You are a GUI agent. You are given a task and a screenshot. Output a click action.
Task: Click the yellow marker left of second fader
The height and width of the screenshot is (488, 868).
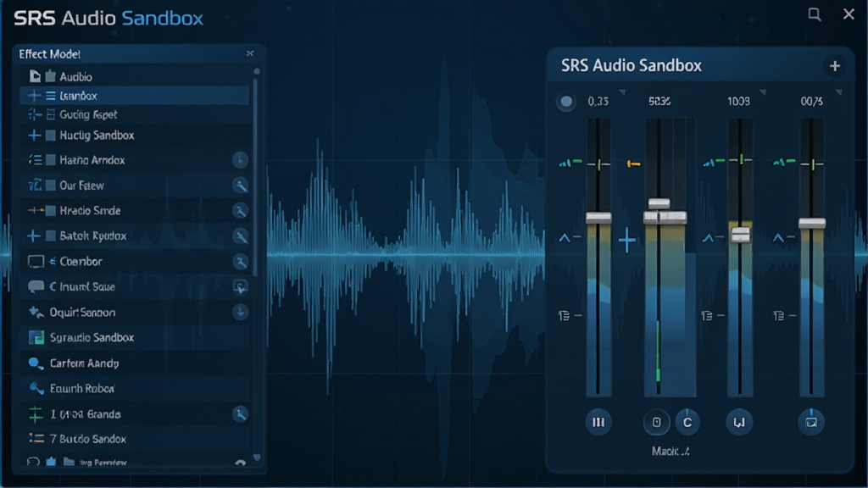(x=634, y=164)
